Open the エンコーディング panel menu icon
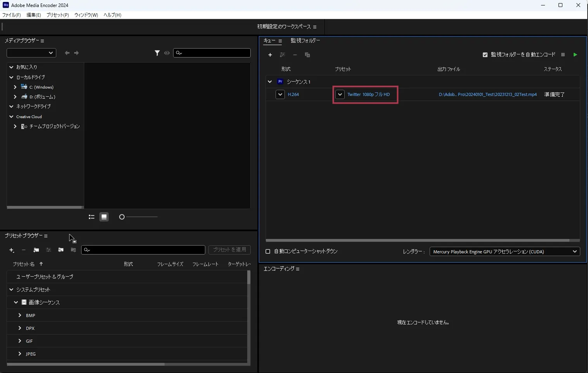Screen dimensions: 588x373 point(298,269)
